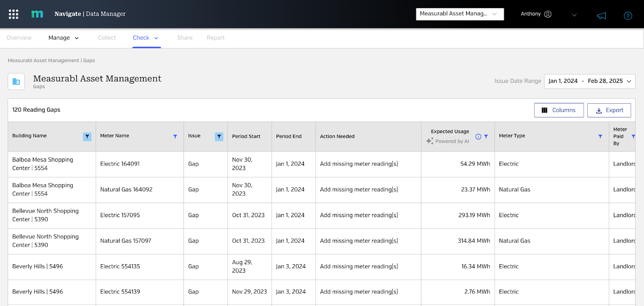Export the reading gaps table

pos(609,110)
